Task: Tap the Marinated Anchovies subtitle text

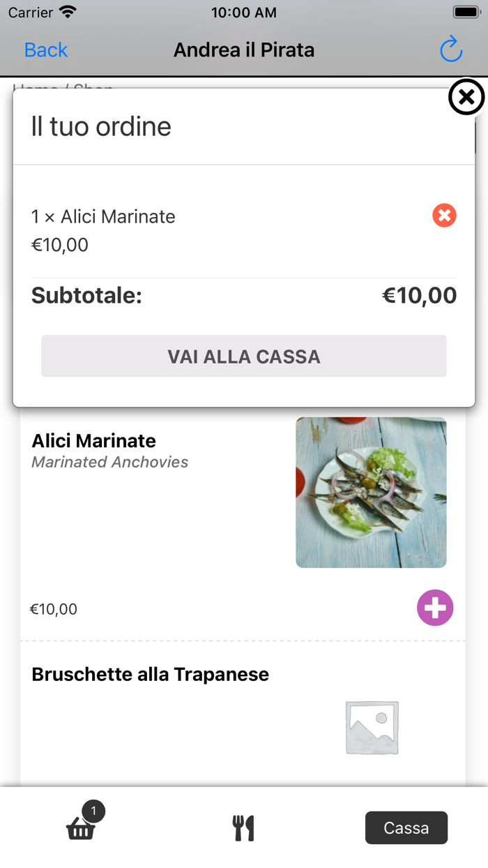Action: 110,462
